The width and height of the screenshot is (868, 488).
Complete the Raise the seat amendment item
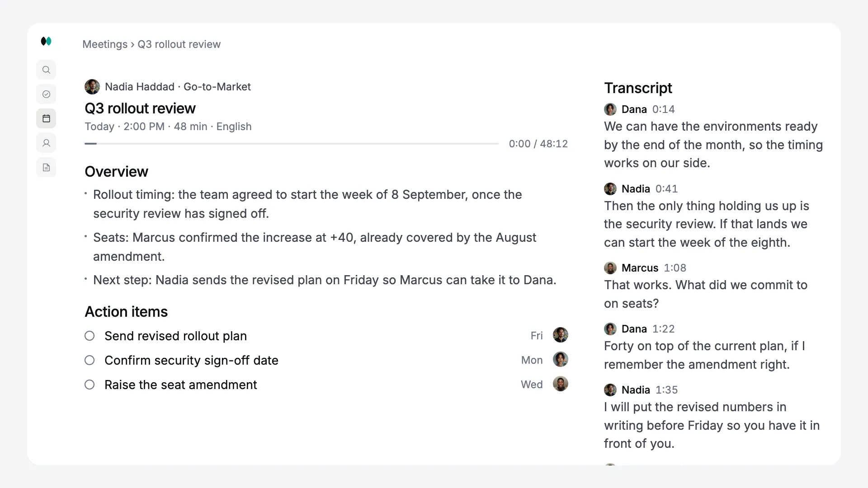click(x=90, y=385)
